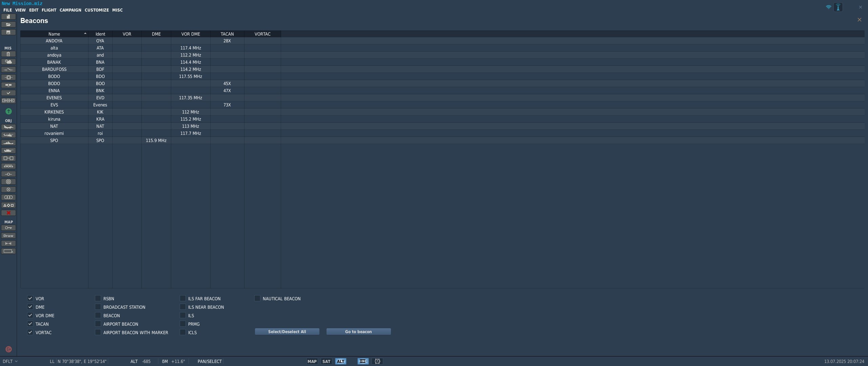Click the Select/Deselect All button
This screenshot has height=366, width=868.
[x=287, y=331]
